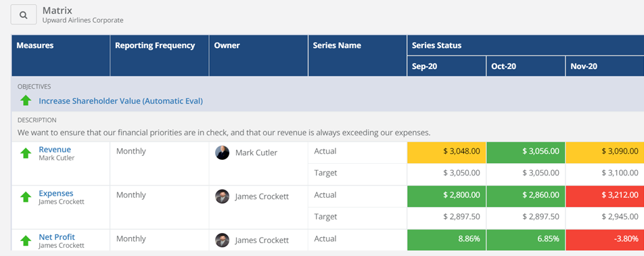This screenshot has width=644, height=256.
Task: Click Target series label in Revenue row
Action: tap(325, 173)
